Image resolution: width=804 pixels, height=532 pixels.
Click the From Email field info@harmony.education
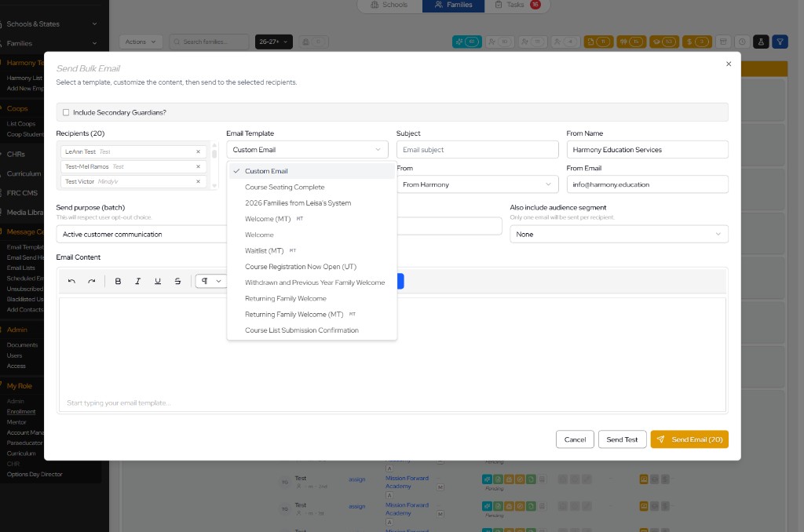click(647, 184)
